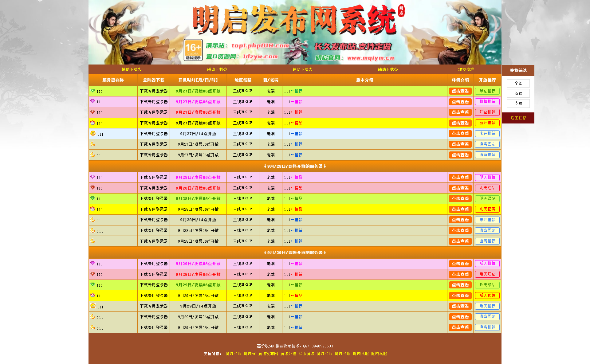This screenshot has width=590, height=364.
Task: Click the 明启发布网系统 banner image
Action: [295, 32]
